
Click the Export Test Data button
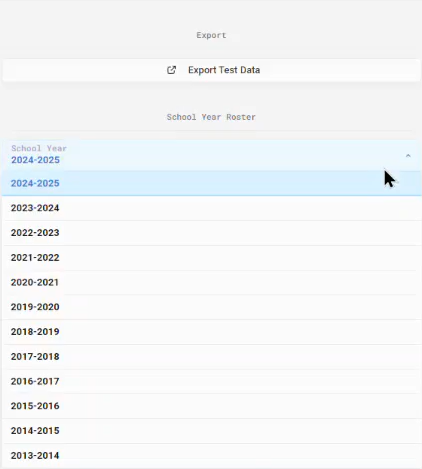[212, 70]
